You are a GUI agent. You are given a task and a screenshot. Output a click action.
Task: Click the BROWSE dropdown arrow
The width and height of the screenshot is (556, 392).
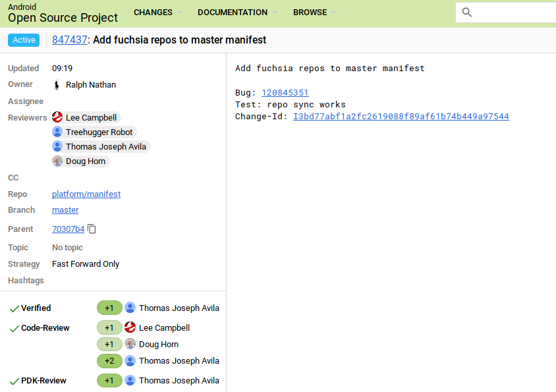click(333, 13)
